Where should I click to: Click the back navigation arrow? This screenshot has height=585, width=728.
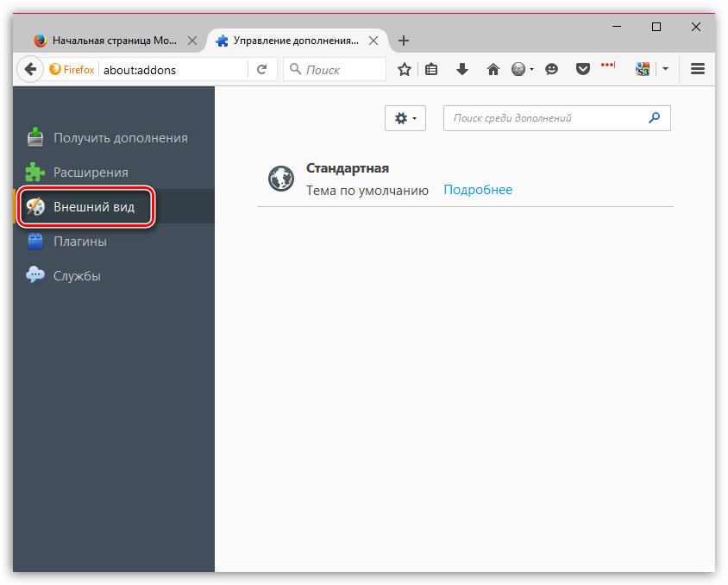click(x=30, y=70)
